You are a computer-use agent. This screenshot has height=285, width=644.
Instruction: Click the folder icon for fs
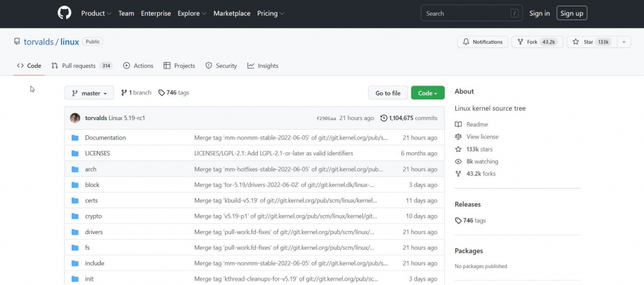75,248
